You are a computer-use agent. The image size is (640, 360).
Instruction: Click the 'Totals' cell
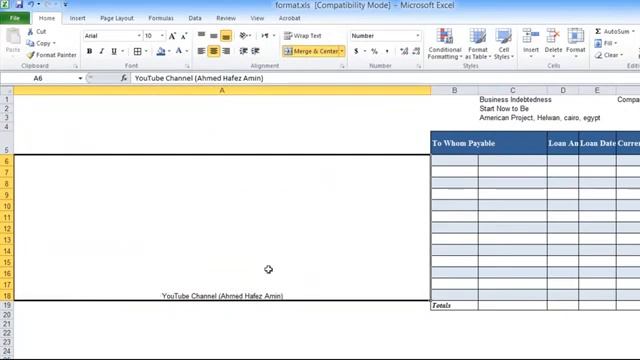click(454, 305)
